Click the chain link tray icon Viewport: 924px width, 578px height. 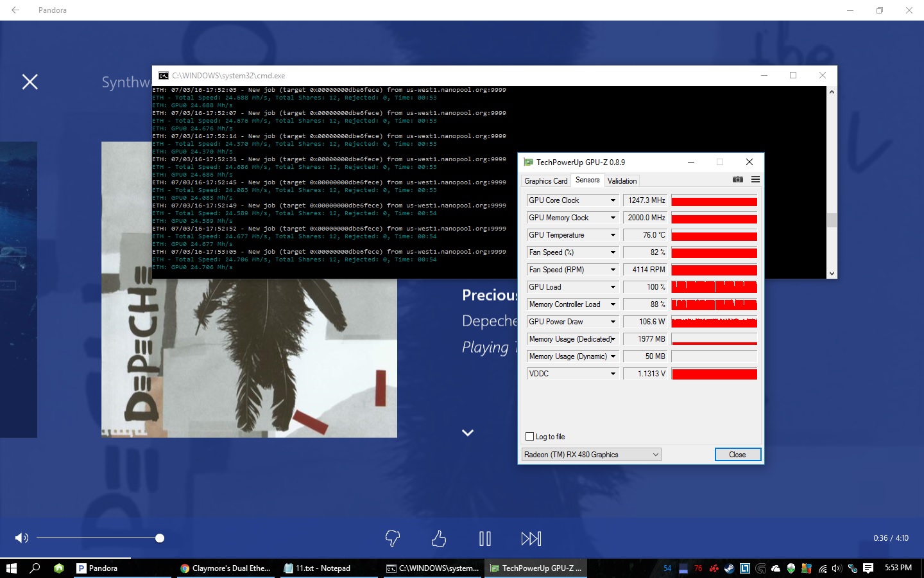coord(853,568)
